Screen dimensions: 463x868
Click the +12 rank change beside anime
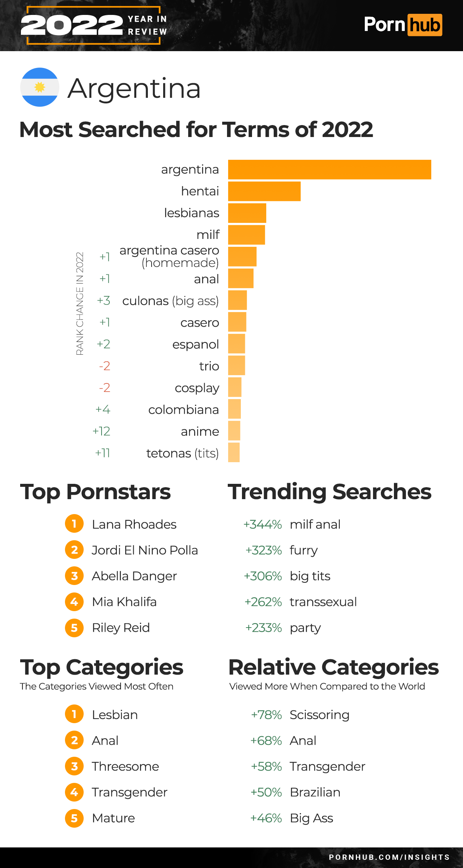pyautogui.click(x=102, y=431)
